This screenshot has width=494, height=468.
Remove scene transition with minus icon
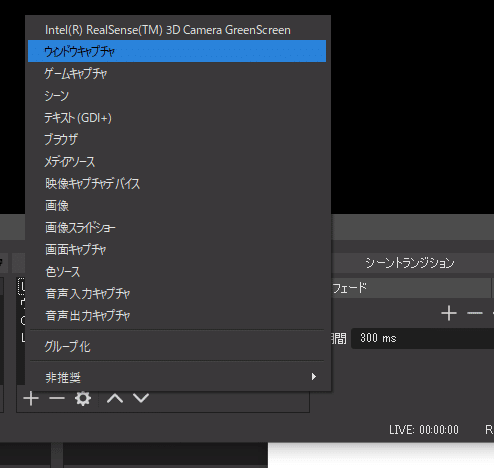[475, 313]
